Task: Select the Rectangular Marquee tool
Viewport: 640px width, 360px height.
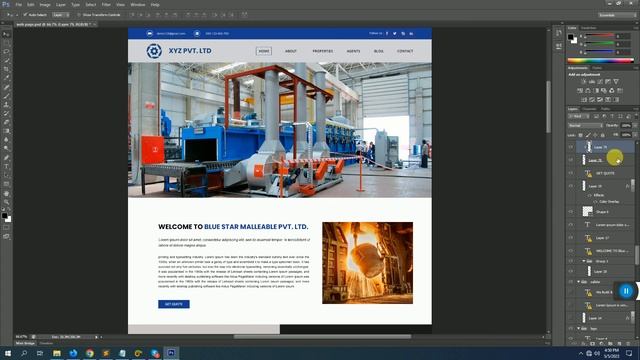Action: click(6, 43)
